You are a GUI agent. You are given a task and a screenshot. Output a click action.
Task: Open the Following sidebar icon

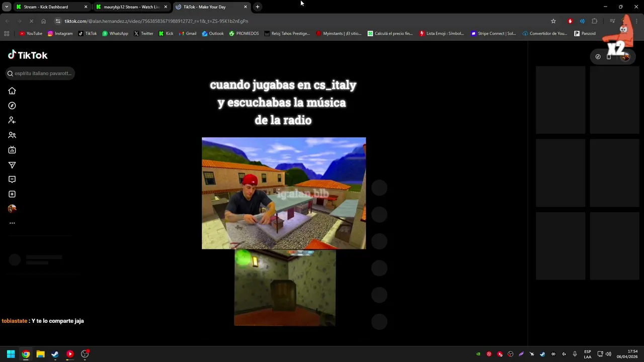[x=12, y=120]
